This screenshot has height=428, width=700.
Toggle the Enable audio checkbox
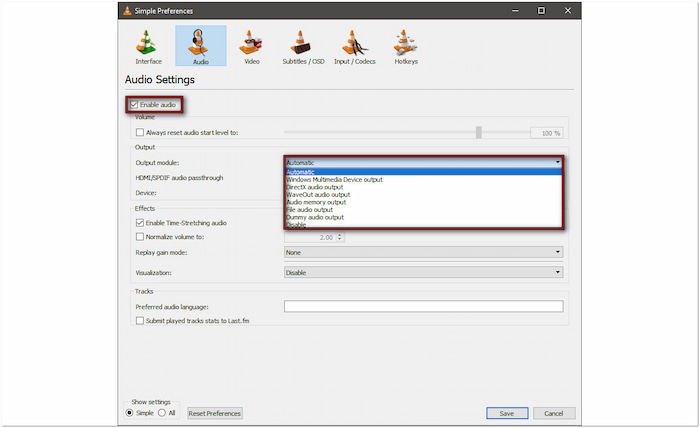pyautogui.click(x=134, y=105)
